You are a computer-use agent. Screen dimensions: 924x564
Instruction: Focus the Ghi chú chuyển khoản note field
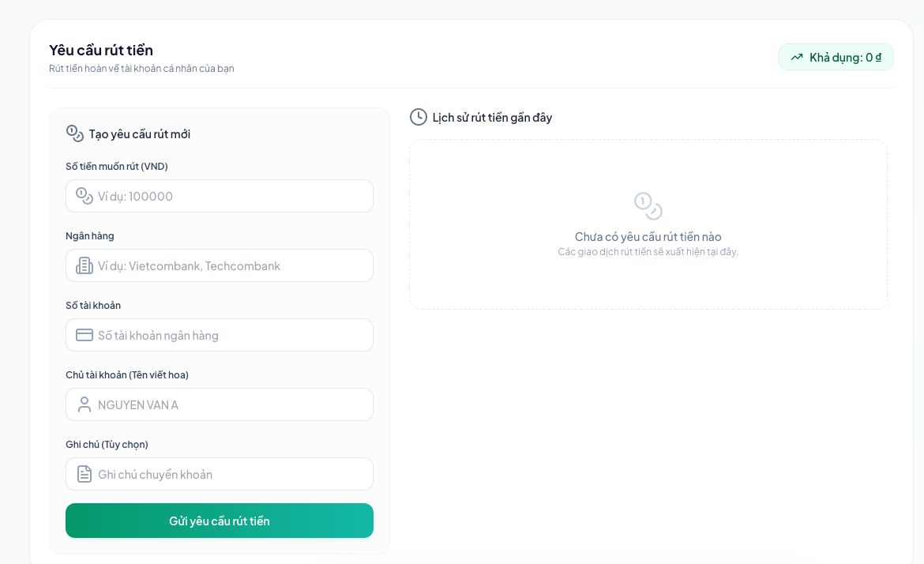[220, 475]
